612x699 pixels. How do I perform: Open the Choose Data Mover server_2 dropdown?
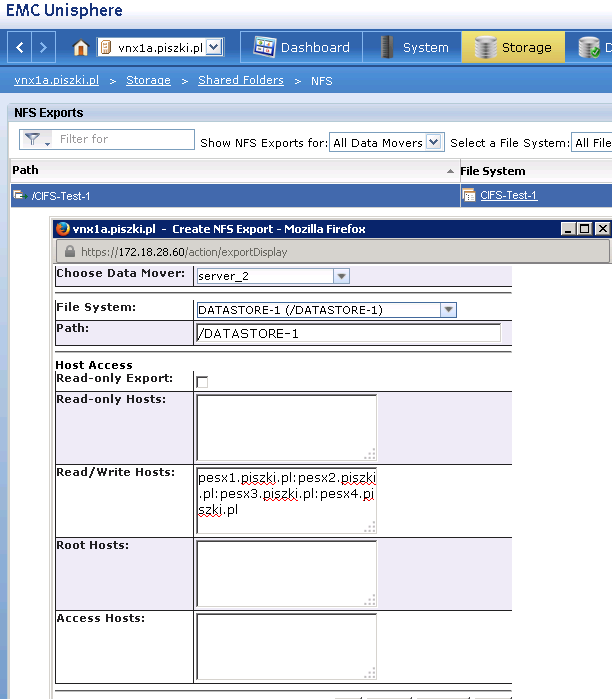point(273,276)
